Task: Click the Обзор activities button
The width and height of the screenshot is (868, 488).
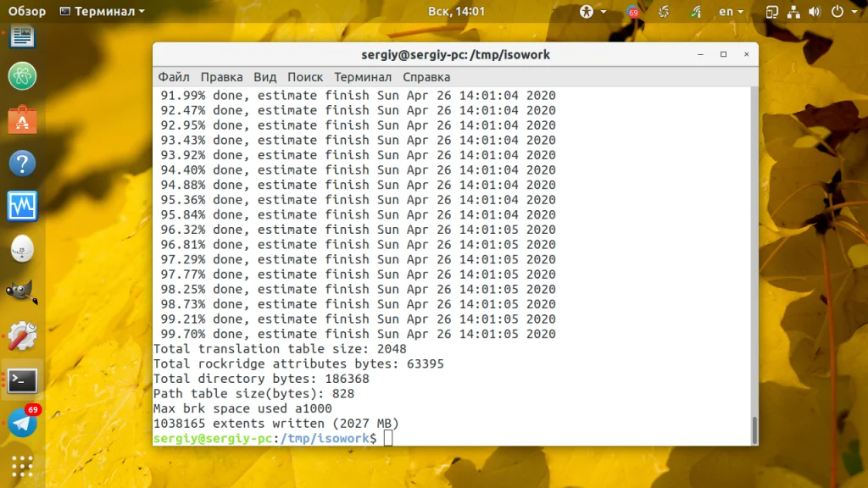Action: tap(26, 11)
